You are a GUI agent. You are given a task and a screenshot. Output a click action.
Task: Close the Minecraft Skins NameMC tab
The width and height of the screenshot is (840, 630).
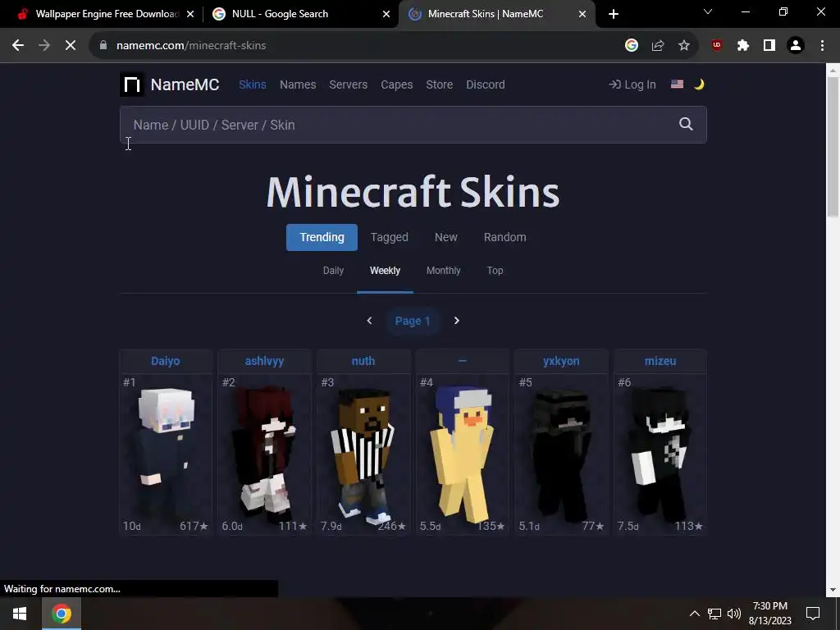(582, 14)
